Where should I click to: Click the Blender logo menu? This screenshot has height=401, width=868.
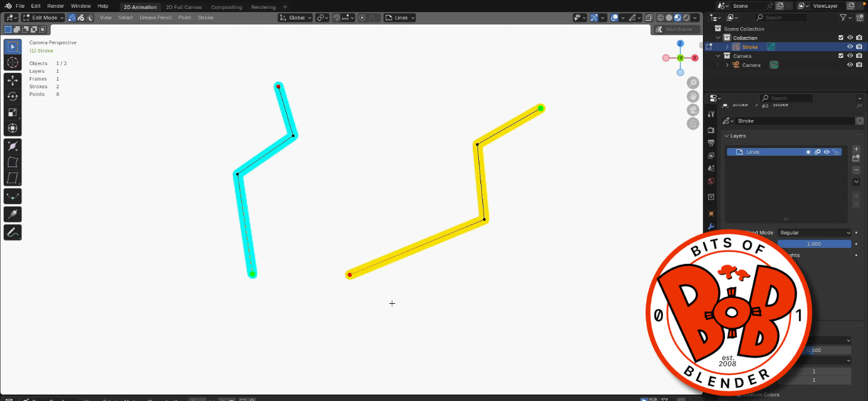8,6
